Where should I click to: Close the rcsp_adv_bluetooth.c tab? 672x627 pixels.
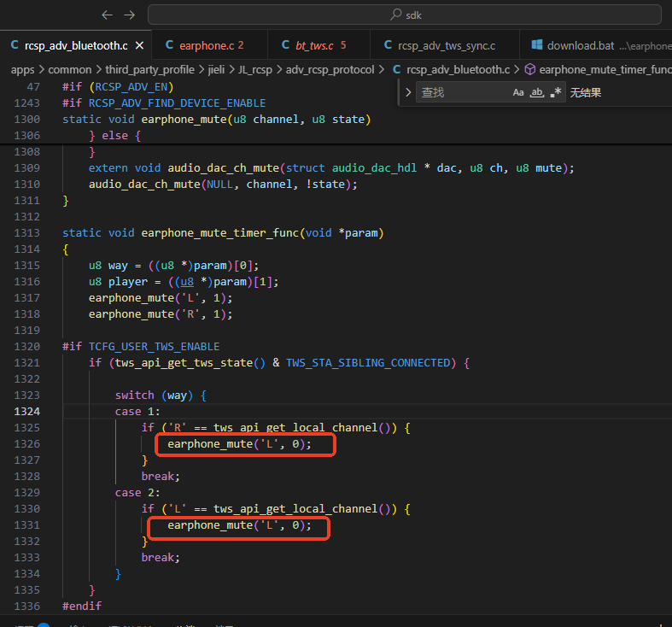pyautogui.click(x=139, y=45)
